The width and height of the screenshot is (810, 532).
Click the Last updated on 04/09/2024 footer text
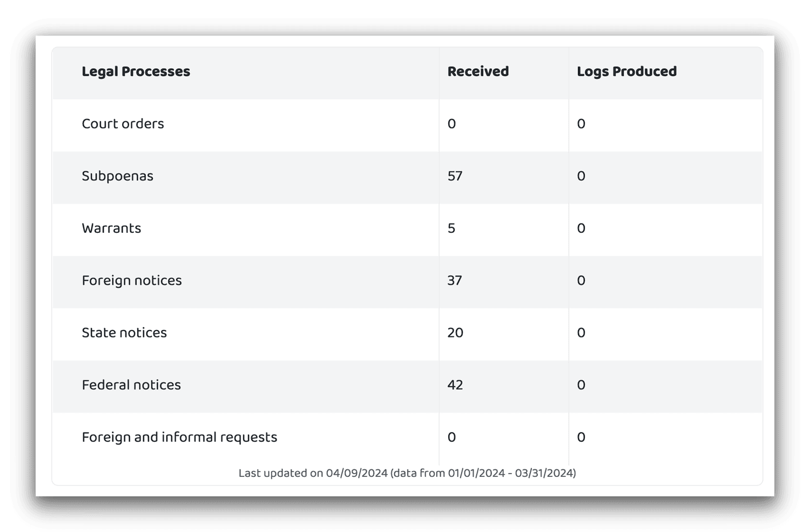(x=407, y=473)
